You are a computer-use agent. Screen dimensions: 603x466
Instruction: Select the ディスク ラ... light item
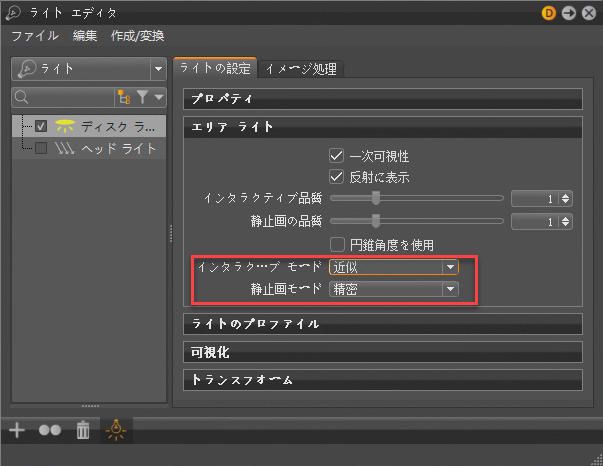tap(118, 126)
